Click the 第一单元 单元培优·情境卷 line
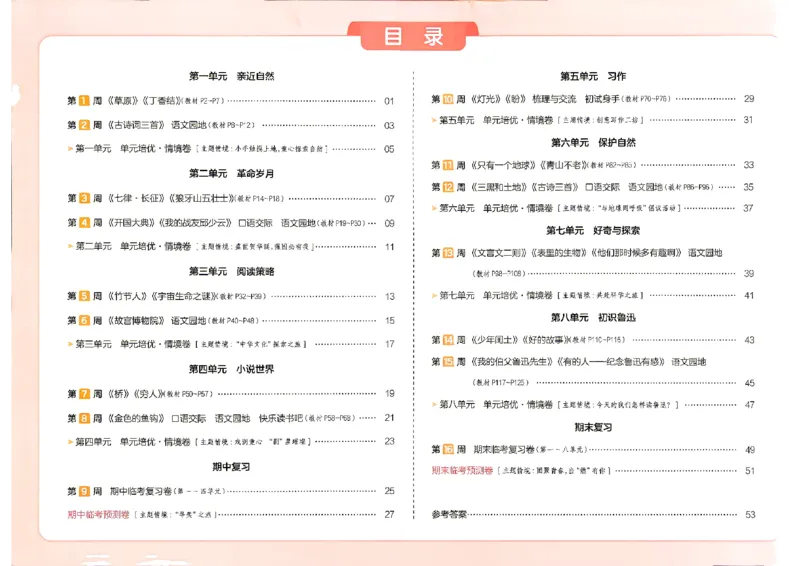This screenshot has width=800, height=566. pyautogui.click(x=231, y=149)
